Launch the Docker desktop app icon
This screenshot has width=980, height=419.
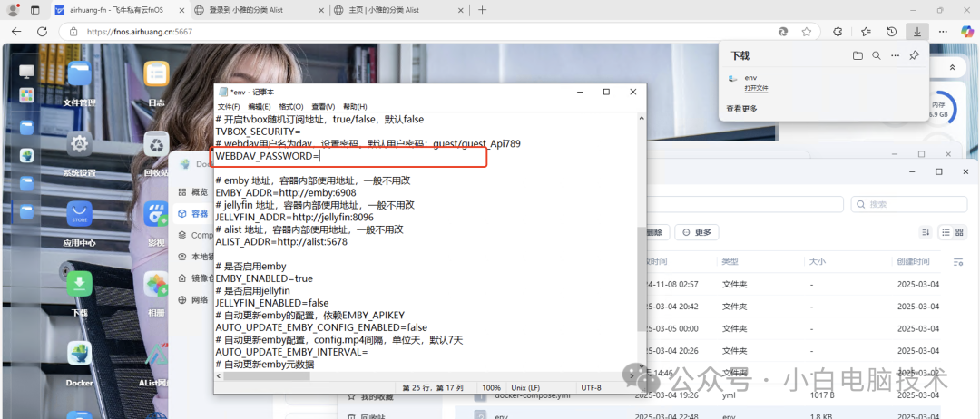click(x=79, y=354)
